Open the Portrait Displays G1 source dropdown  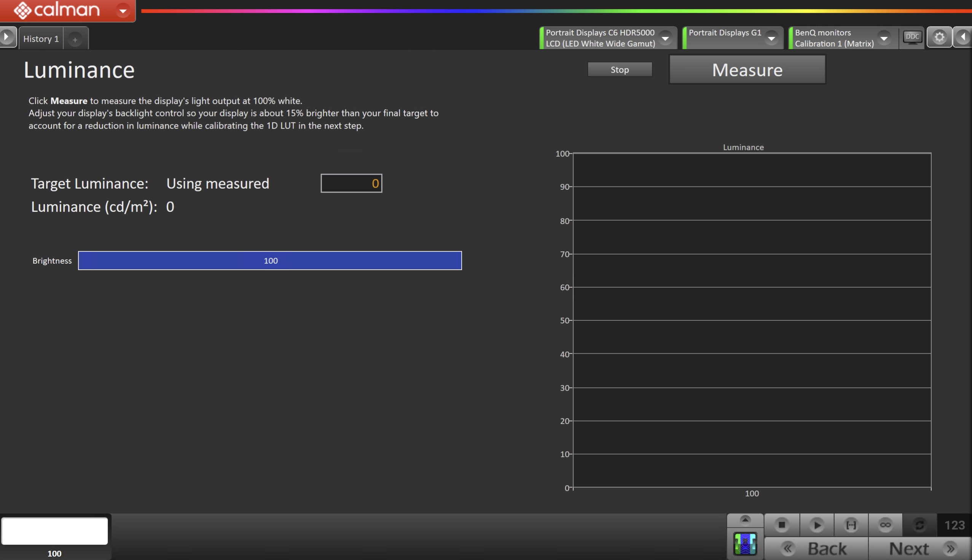pyautogui.click(x=771, y=38)
